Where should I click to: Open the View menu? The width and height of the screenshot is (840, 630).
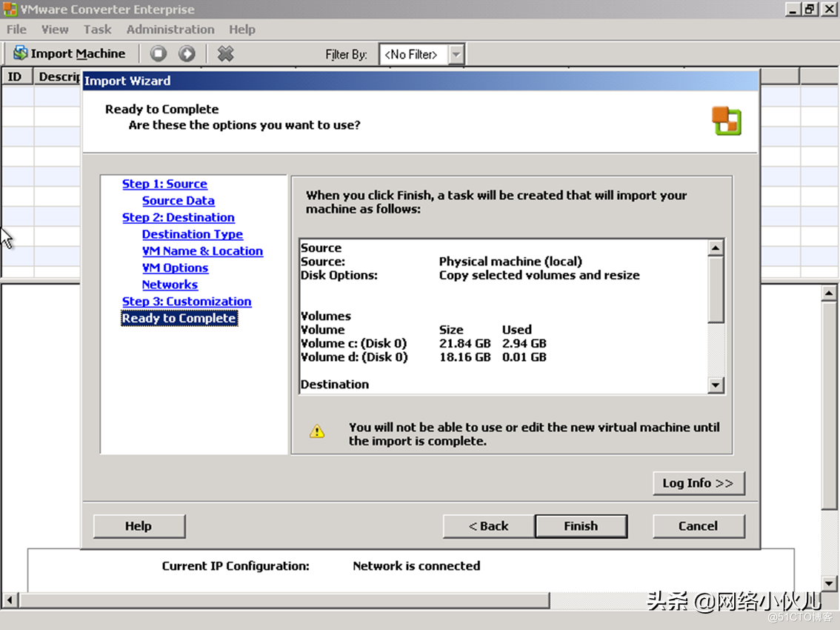tap(55, 30)
